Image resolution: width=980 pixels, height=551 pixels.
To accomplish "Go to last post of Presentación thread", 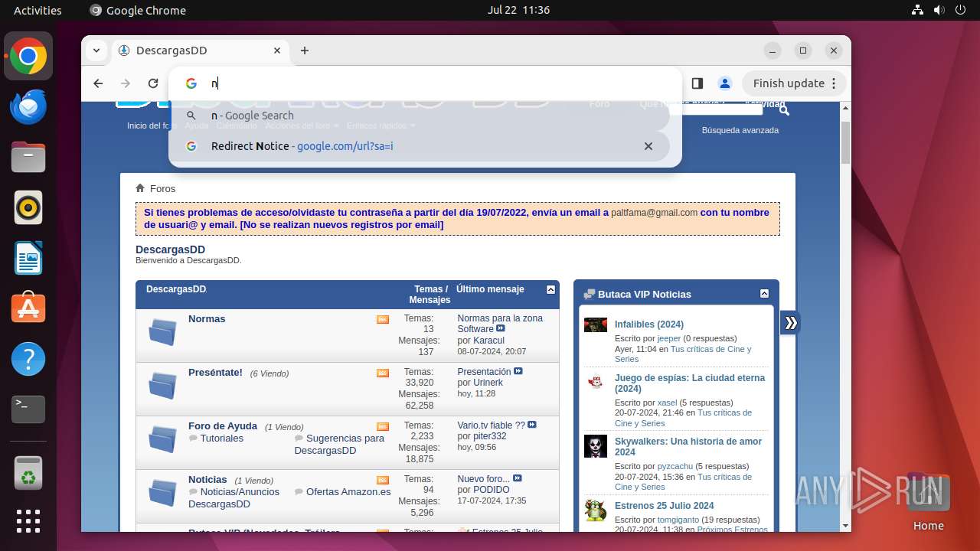I will tap(518, 372).
